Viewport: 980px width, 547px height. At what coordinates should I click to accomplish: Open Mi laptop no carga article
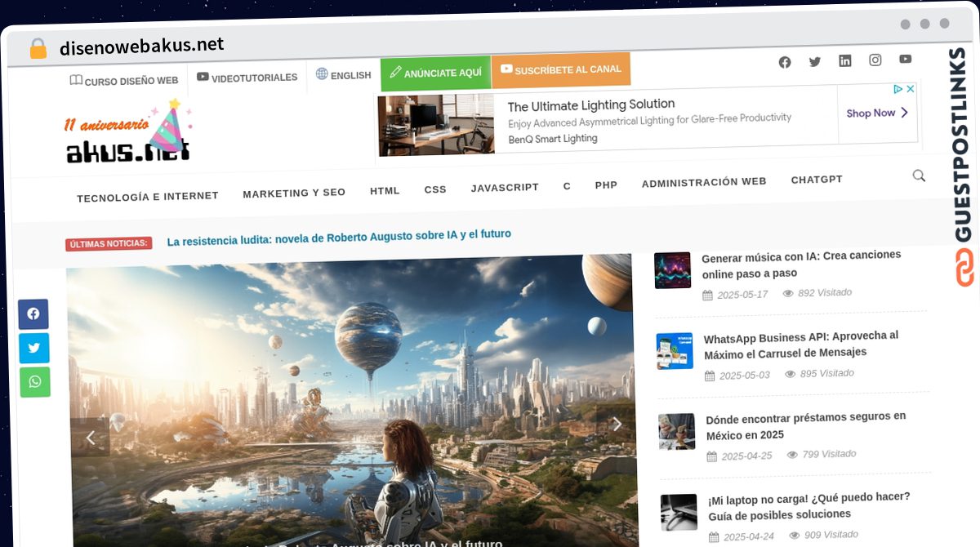point(808,505)
